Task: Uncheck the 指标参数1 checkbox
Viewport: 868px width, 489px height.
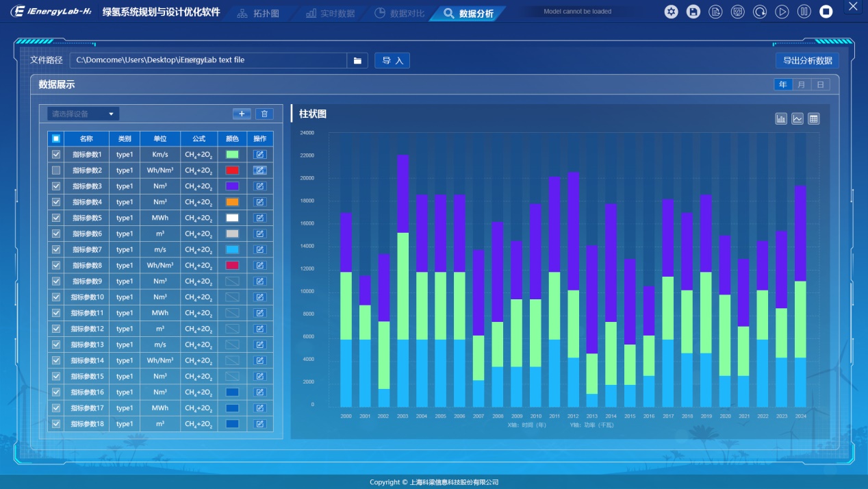Action: coord(56,155)
